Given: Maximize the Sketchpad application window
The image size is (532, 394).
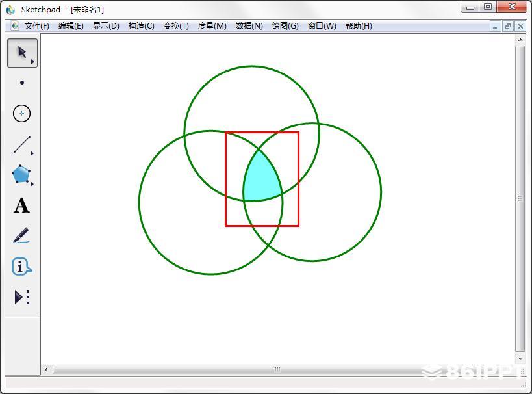Looking at the screenshot, I should click(x=488, y=7).
